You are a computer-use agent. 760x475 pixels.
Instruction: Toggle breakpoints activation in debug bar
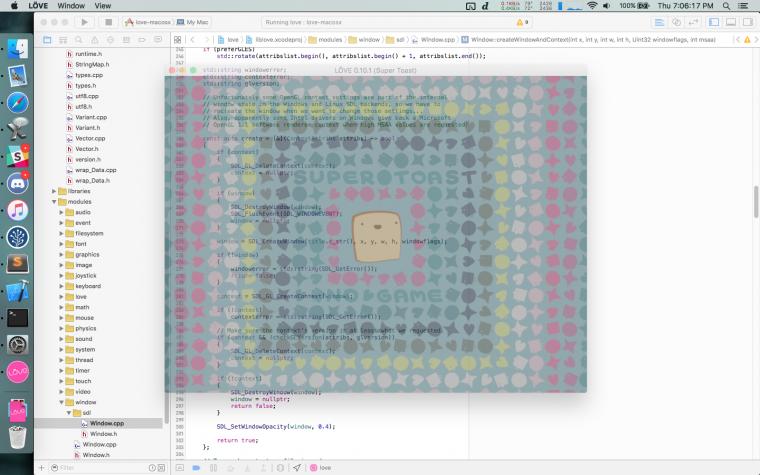(196, 468)
